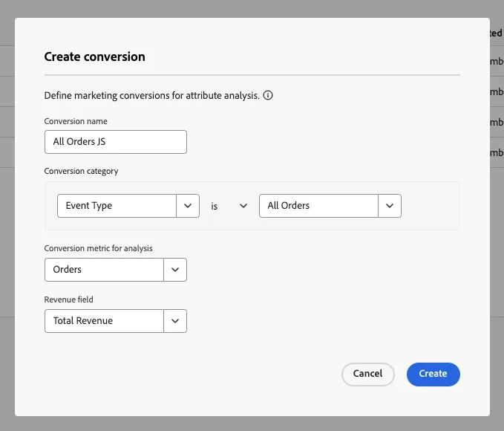Open the Total Revenue dropdown arrow
This screenshot has width=504, height=431.
(175, 321)
